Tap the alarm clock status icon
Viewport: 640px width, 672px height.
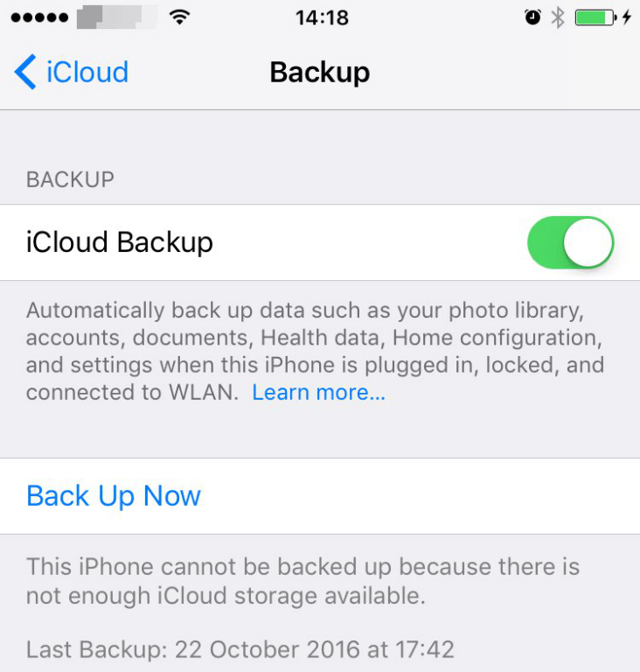coord(532,17)
